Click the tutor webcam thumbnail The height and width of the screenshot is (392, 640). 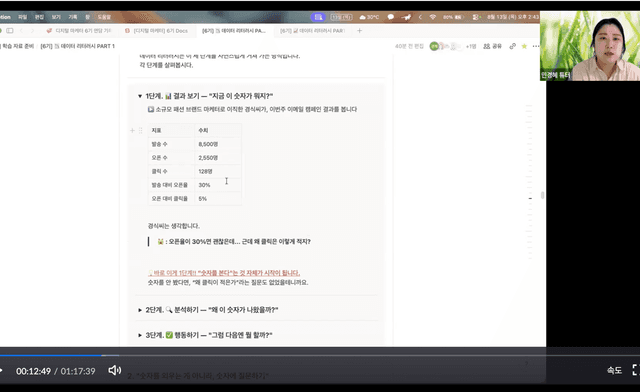coord(590,46)
